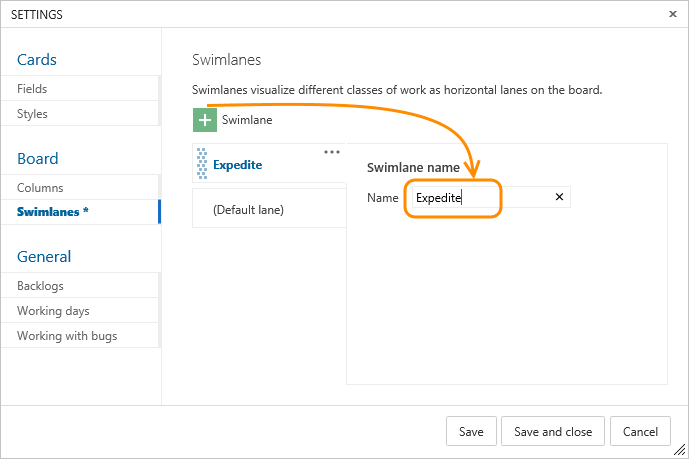Focus the swimlane Name input field
The image size is (689, 459).
[x=491, y=197]
